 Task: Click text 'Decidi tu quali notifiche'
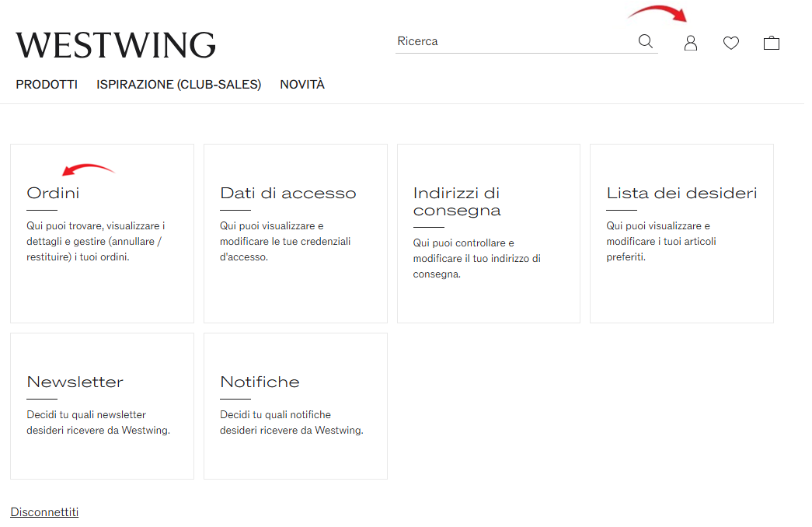[x=276, y=414]
